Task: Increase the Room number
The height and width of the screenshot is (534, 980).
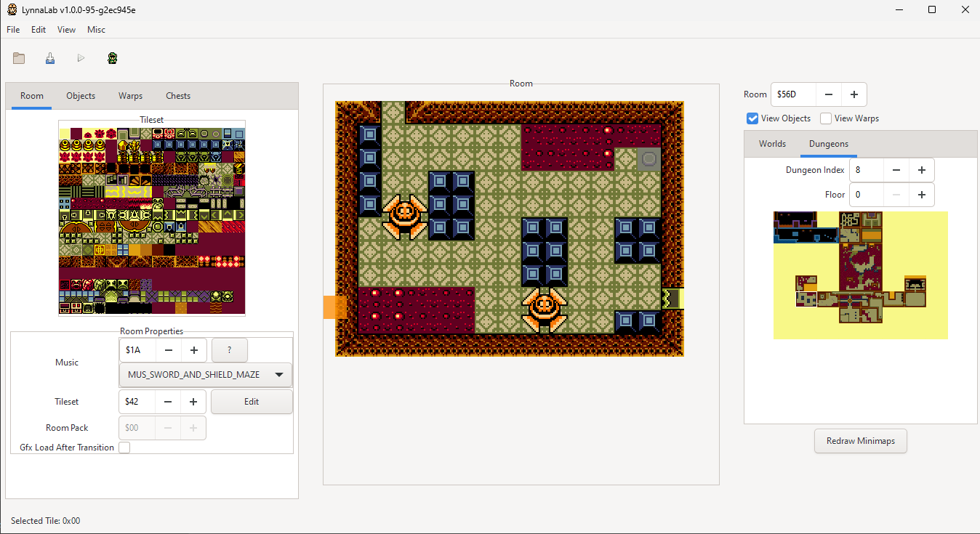Action: (854, 94)
